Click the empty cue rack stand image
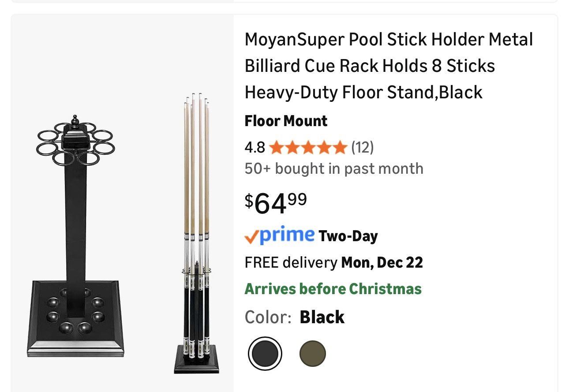Screen dimensions: 569x392 (x=75, y=238)
